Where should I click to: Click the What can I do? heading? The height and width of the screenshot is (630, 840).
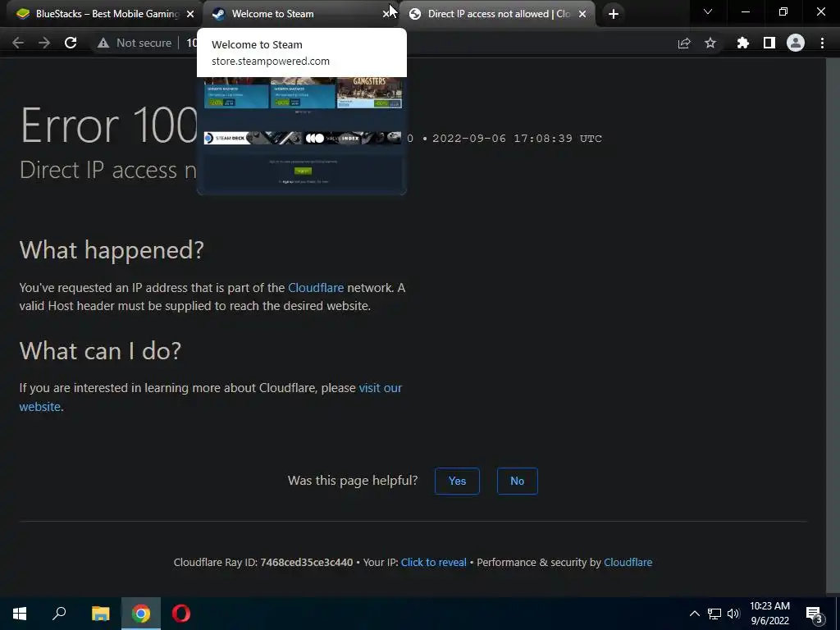100,351
